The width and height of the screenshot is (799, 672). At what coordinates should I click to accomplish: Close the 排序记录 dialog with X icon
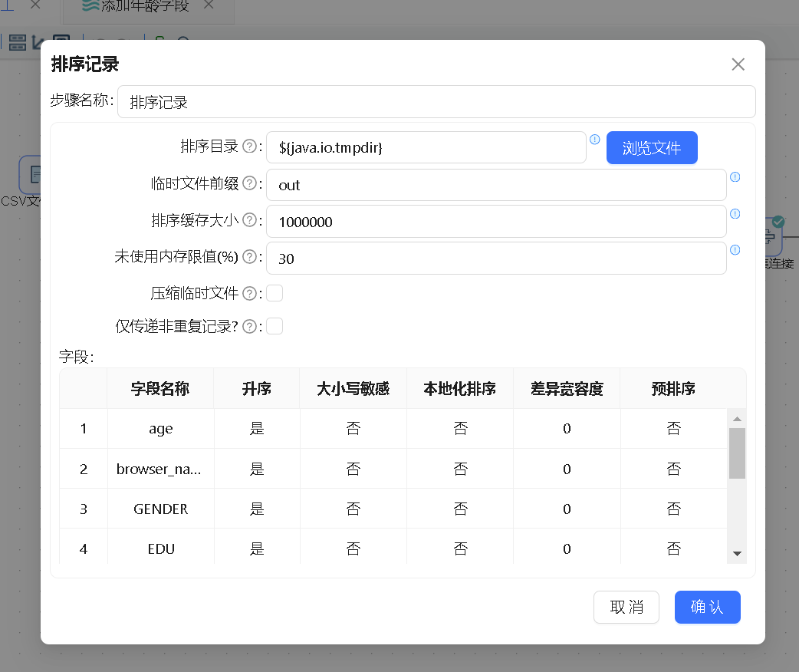[738, 64]
